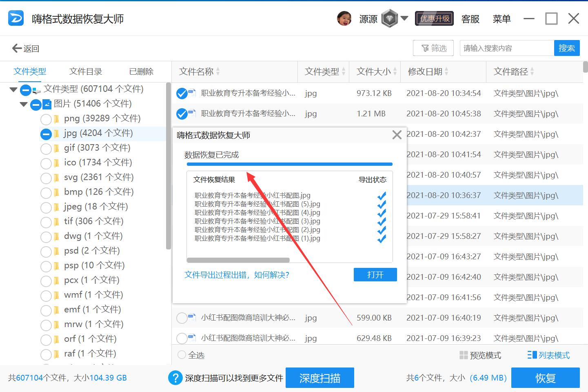
Task: Sort by 文件名称 column arrows
Action: pyautogui.click(x=218, y=71)
